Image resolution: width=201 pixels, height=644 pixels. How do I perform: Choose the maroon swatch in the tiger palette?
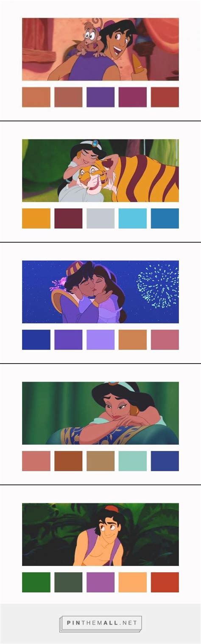pyautogui.click(x=68, y=218)
